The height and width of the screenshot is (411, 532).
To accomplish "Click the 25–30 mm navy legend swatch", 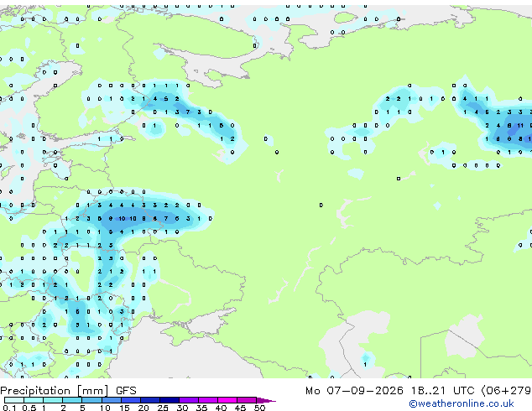I will [x=169, y=400].
